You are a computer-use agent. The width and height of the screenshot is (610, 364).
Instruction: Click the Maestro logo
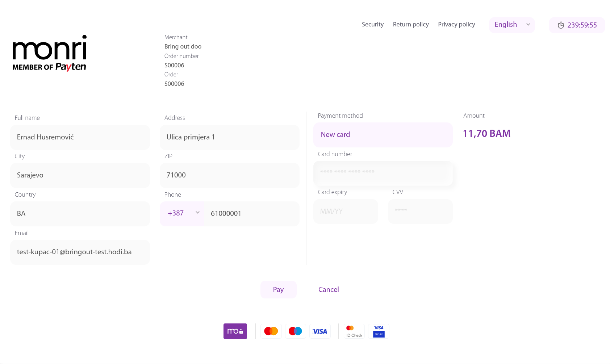(295, 331)
